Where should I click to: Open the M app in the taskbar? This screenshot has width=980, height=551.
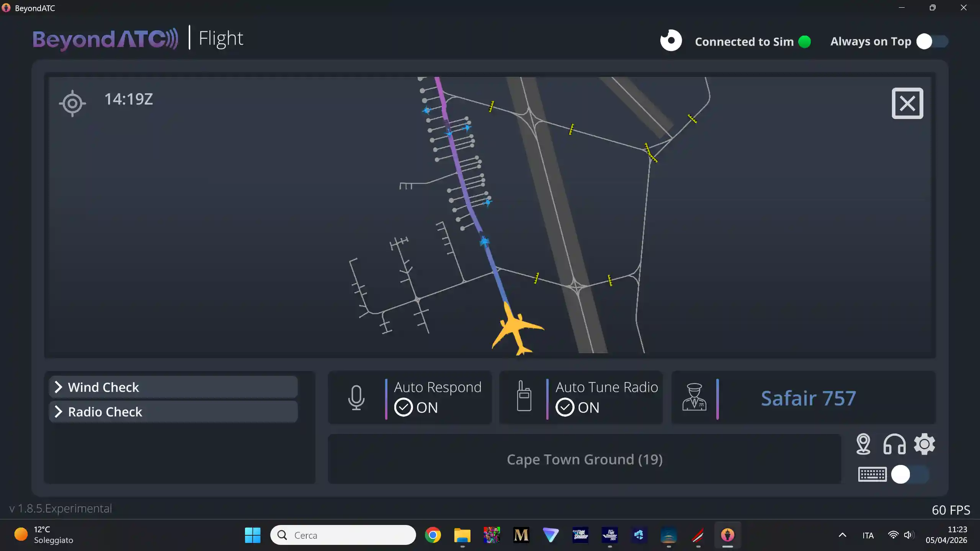click(521, 535)
